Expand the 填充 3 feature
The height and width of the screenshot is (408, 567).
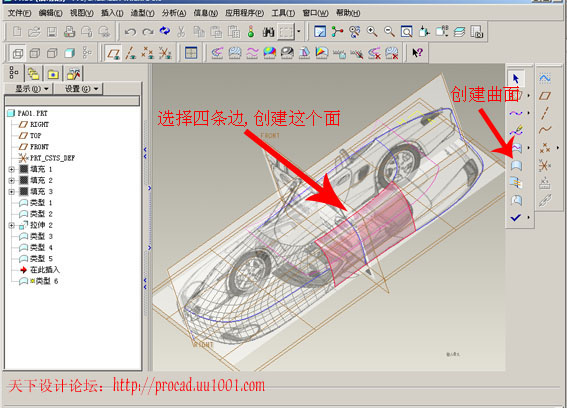11,192
